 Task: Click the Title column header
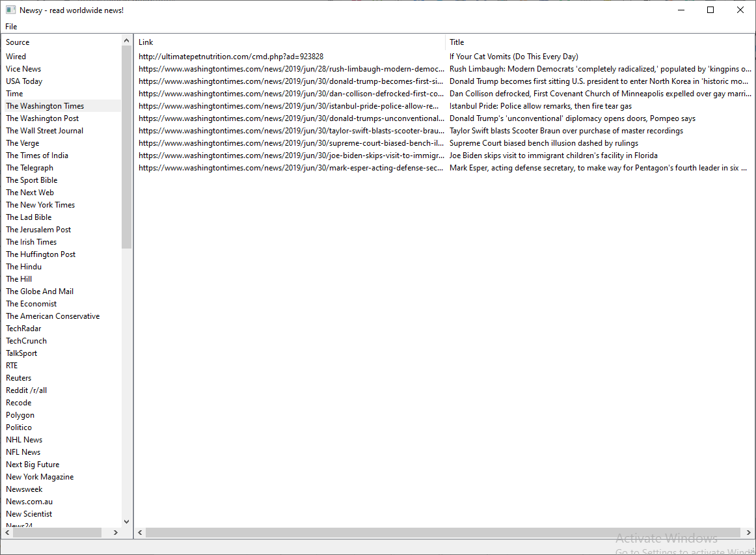click(x=457, y=42)
